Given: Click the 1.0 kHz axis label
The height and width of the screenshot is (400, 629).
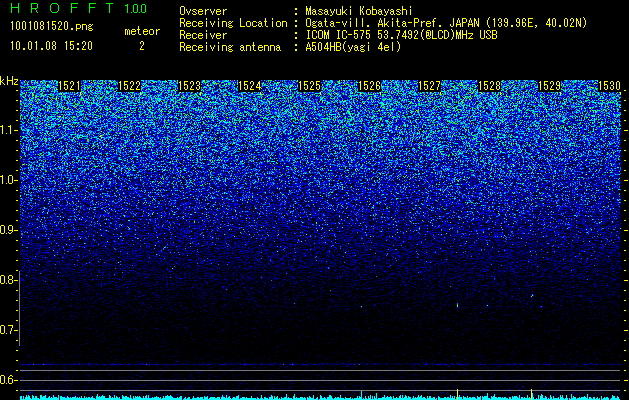Looking at the screenshot, I should [x=8, y=180].
